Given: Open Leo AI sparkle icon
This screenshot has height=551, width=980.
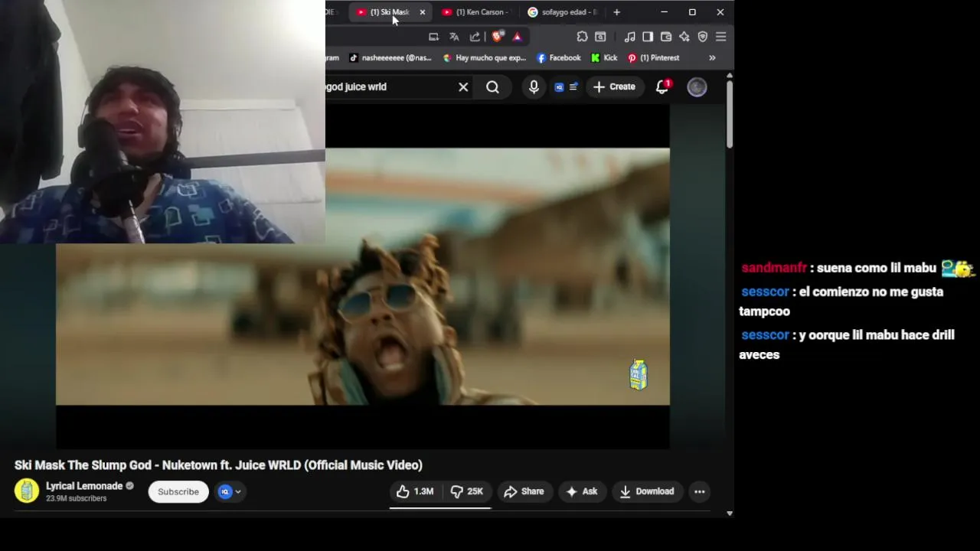Looking at the screenshot, I should tap(684, 37).
